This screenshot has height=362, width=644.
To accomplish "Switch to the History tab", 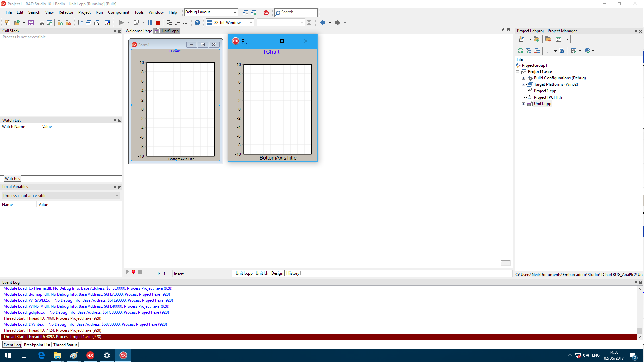I will click(293, 273).
